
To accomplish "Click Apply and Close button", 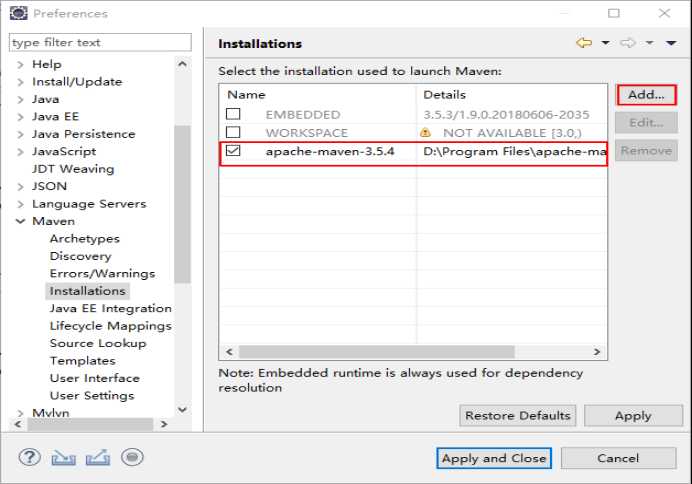I will point(494,458).
